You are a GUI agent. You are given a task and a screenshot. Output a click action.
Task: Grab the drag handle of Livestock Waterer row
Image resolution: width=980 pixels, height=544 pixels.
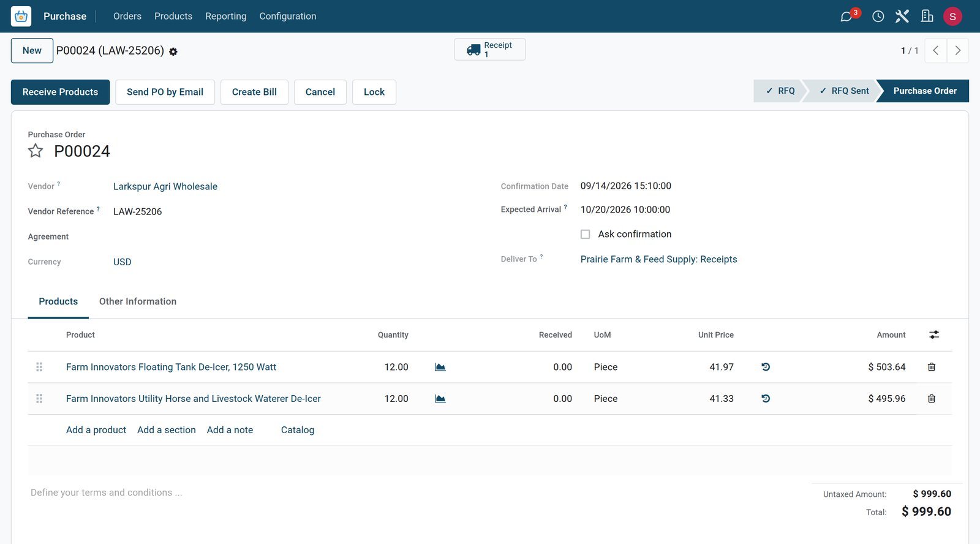tap(39, 398)
